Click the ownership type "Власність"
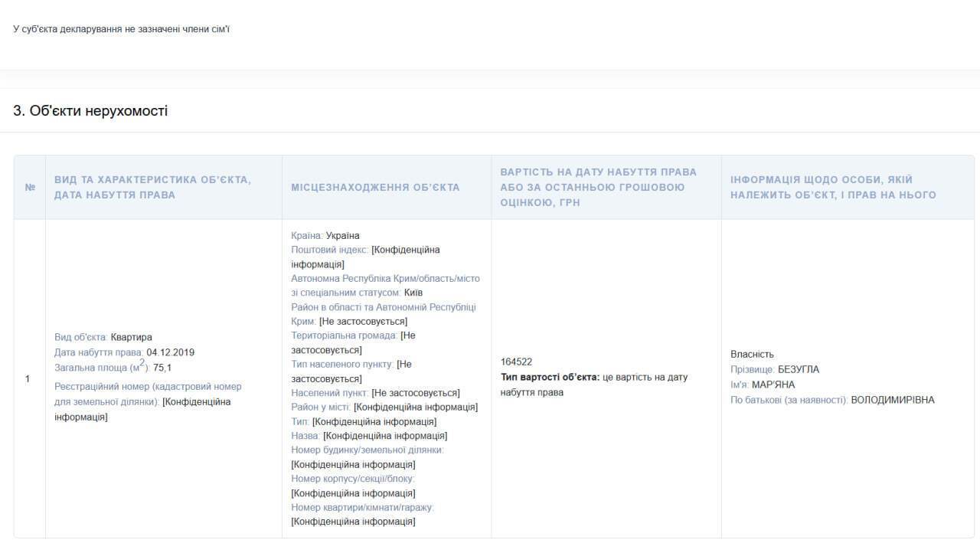The image size is (980, 540). coord(752,354)
